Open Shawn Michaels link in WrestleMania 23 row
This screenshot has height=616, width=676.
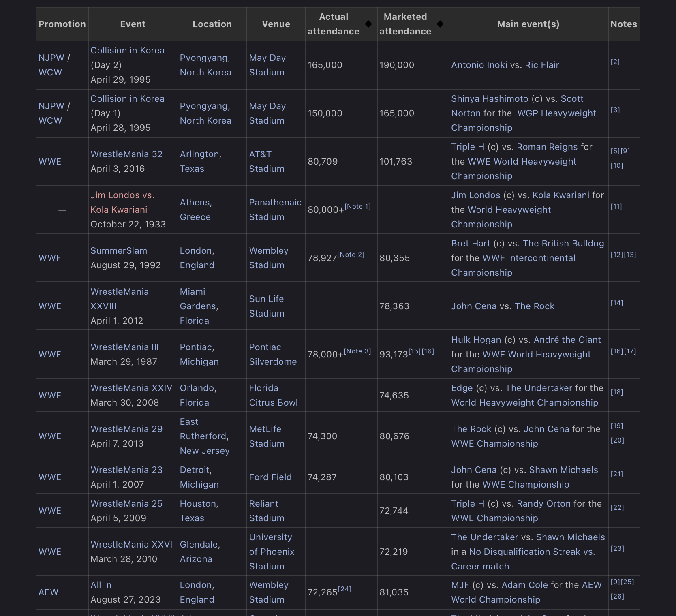[564, 470]
